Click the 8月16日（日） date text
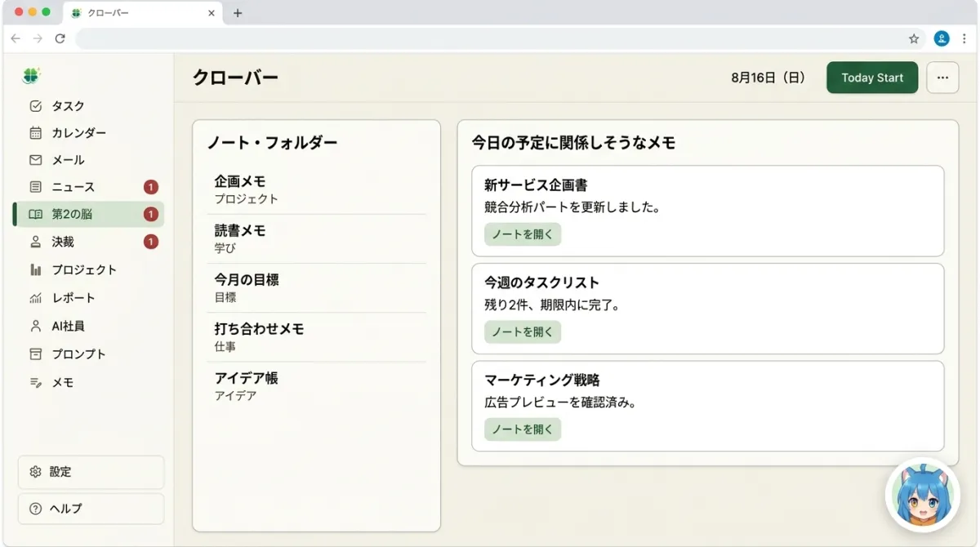980x547 pixels. 768,78
